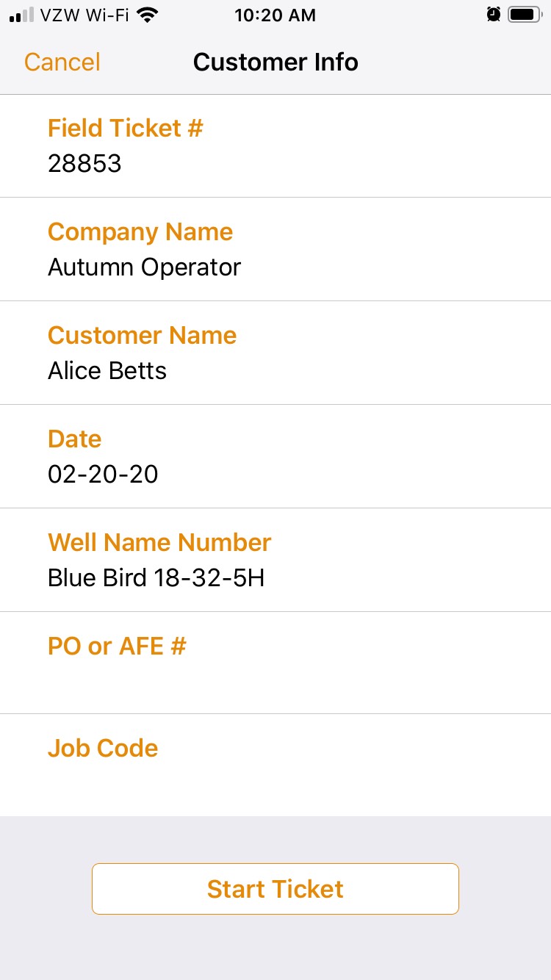Image resolution: width=551 pixels, height=980 pixels.
Task: Tap the cellular signal bars icon
Action: 22,15
